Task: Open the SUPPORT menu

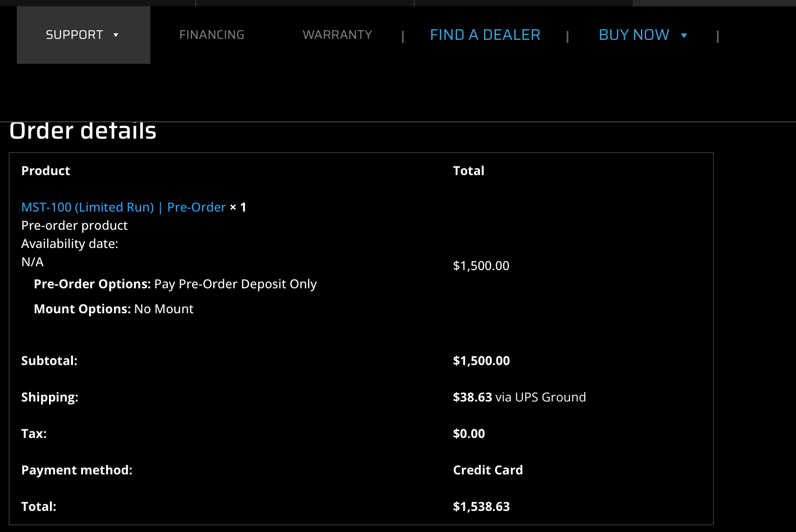Action: click(x=74, y=35)
